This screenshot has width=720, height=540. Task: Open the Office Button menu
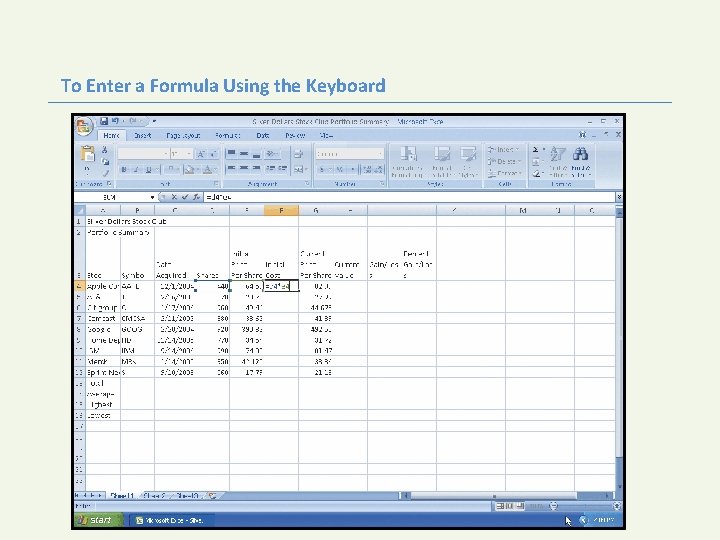click(x=84, y=126)
